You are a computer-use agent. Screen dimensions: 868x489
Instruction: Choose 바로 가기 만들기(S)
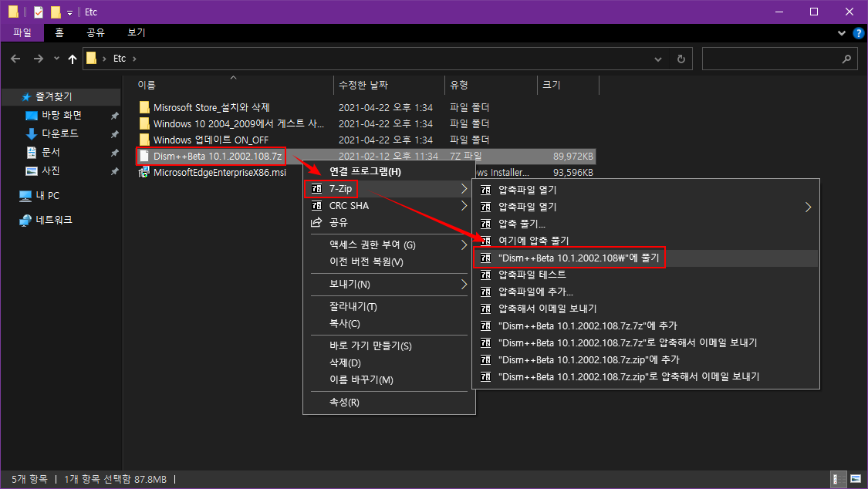(x=389, y=346)
